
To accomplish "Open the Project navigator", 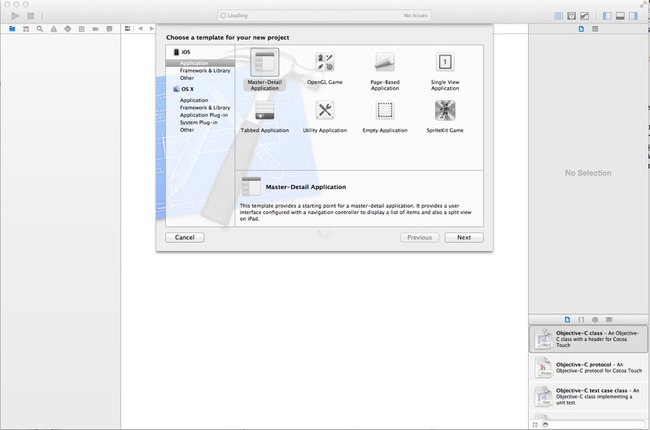I will pyautogui.click(x=12, y=29).
